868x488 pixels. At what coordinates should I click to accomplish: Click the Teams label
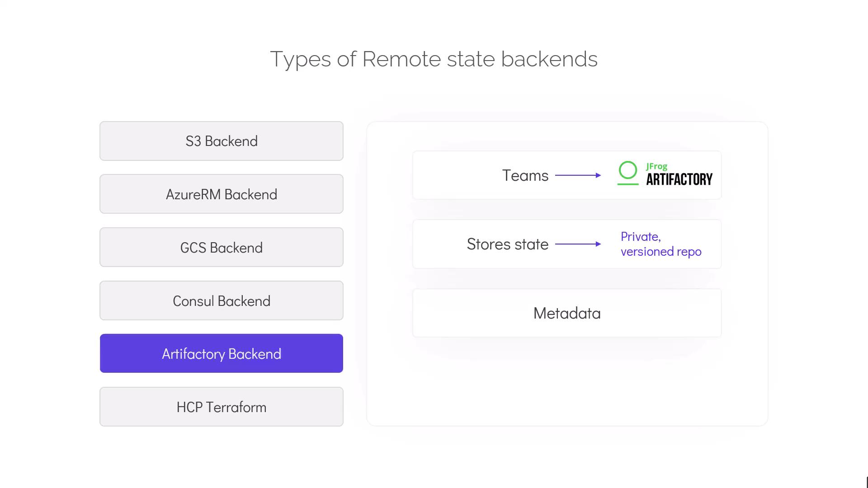point(525,175)
